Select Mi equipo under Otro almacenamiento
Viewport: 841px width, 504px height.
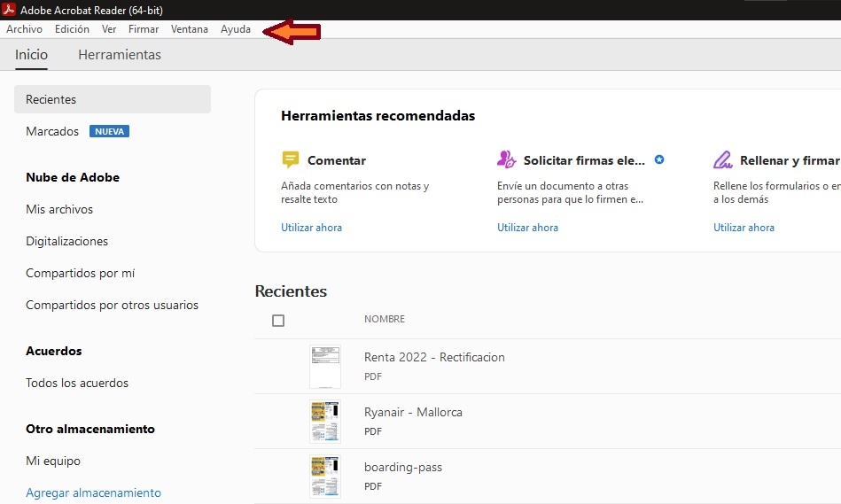[53, 461]
